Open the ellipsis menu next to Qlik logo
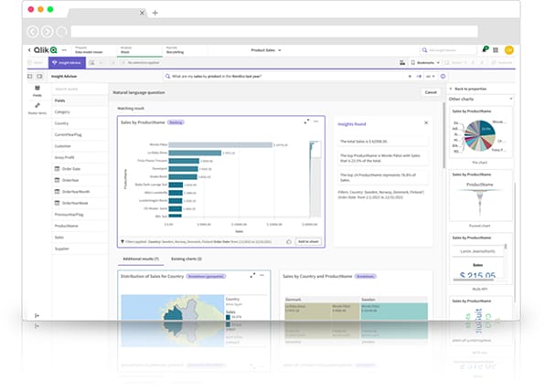The width and height of the screenshot is (545, 392). 64,50
